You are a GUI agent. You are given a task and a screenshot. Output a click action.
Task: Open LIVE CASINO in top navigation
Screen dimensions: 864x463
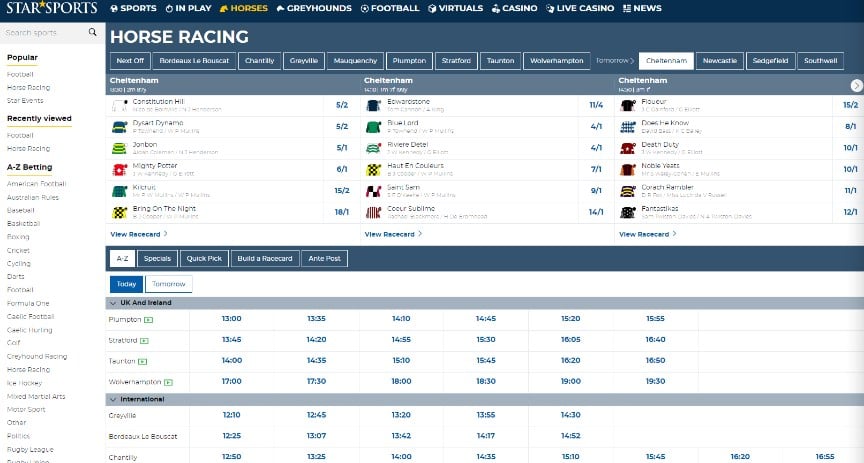(580, 8)
